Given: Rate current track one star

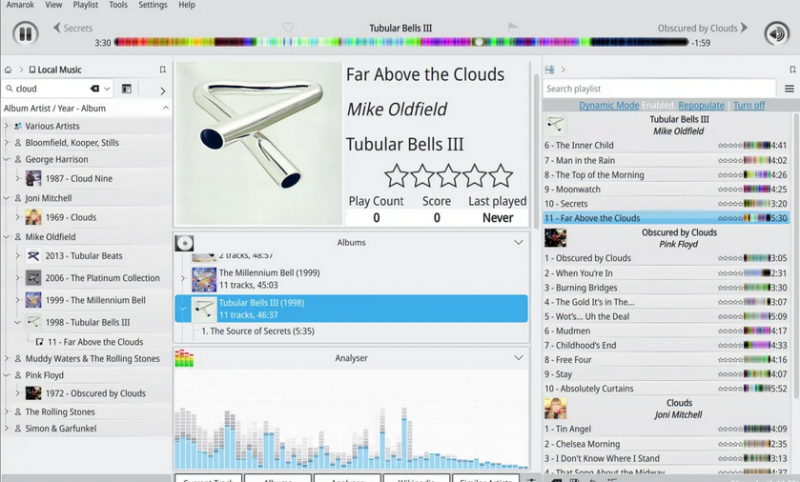Looking at the screenshot, I should (396, 176).
